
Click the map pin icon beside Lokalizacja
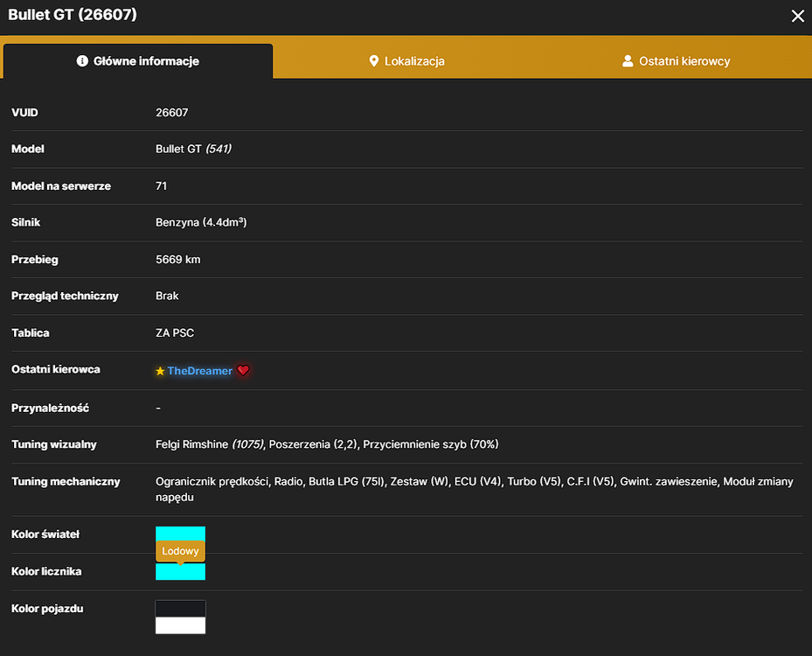pos(373,61)
